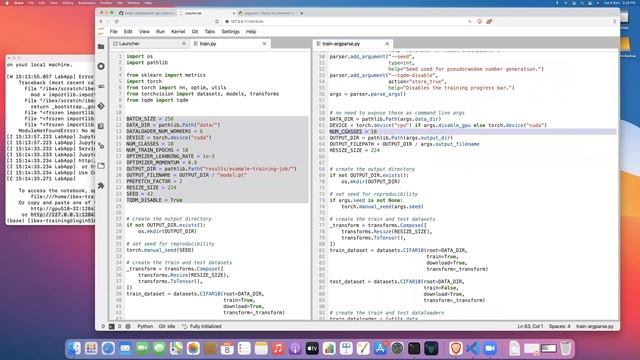The width and height of the screenshot is (640, 360).
Task: Close the train.py tab
Action: click(264, 43)
